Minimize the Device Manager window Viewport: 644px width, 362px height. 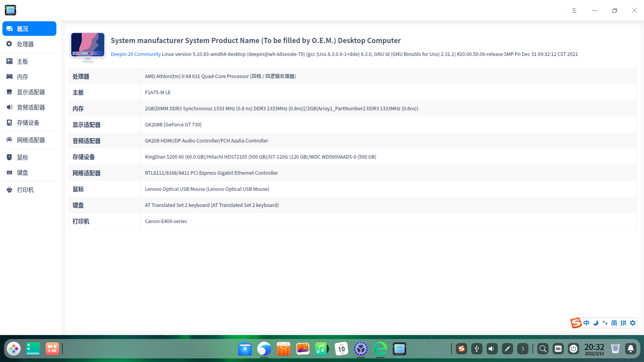pyautogui.click(x=594, y=10)
